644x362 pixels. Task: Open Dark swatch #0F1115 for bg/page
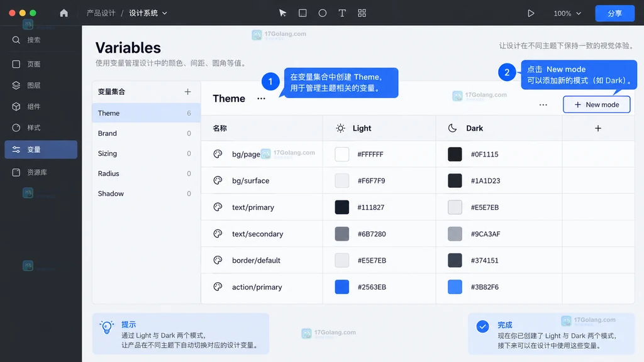[455, 155]
